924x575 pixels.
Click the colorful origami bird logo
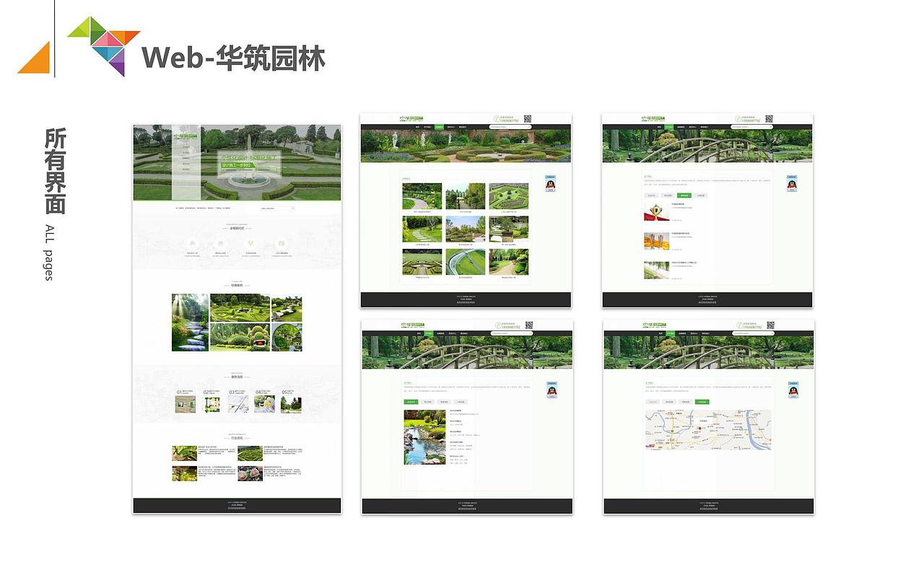tap(104, 45)
